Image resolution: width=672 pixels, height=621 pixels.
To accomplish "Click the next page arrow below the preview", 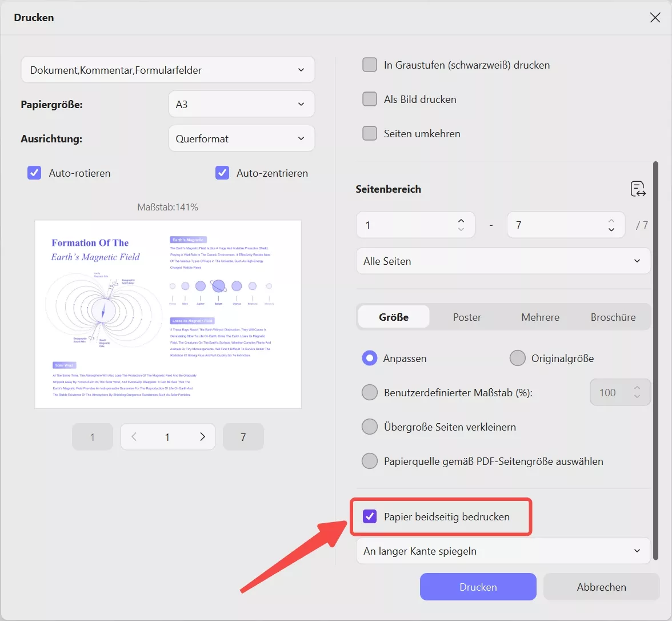I will [x=202, y=436].
